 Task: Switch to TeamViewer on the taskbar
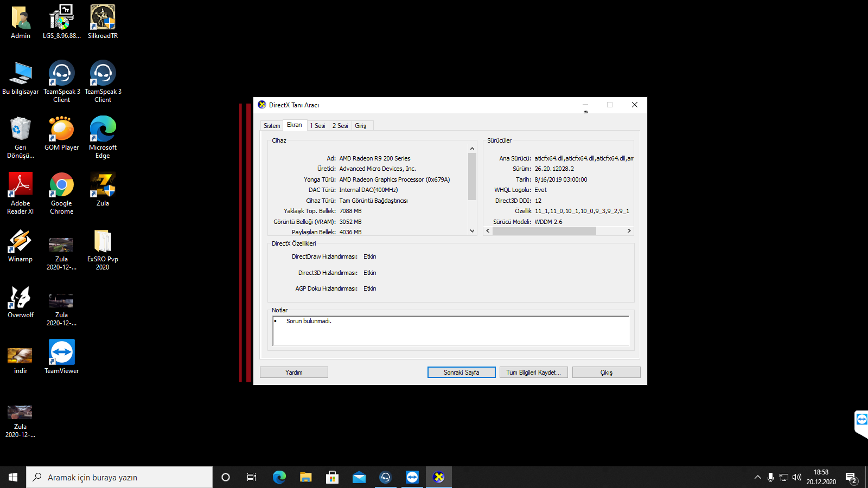[x=412, y=477]
